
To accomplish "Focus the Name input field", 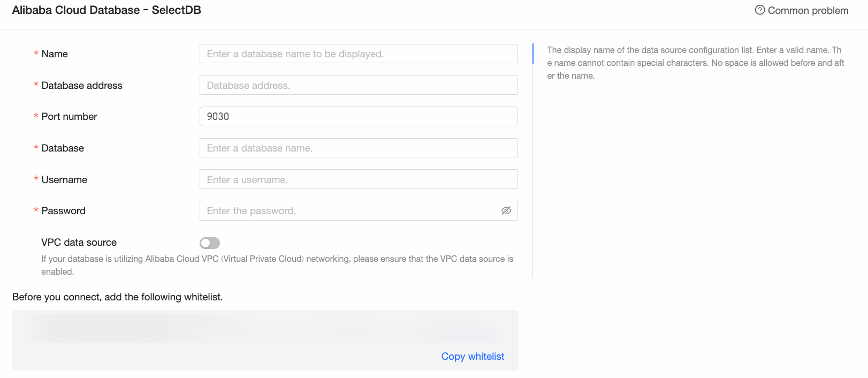I will click(x=358, y=54).
